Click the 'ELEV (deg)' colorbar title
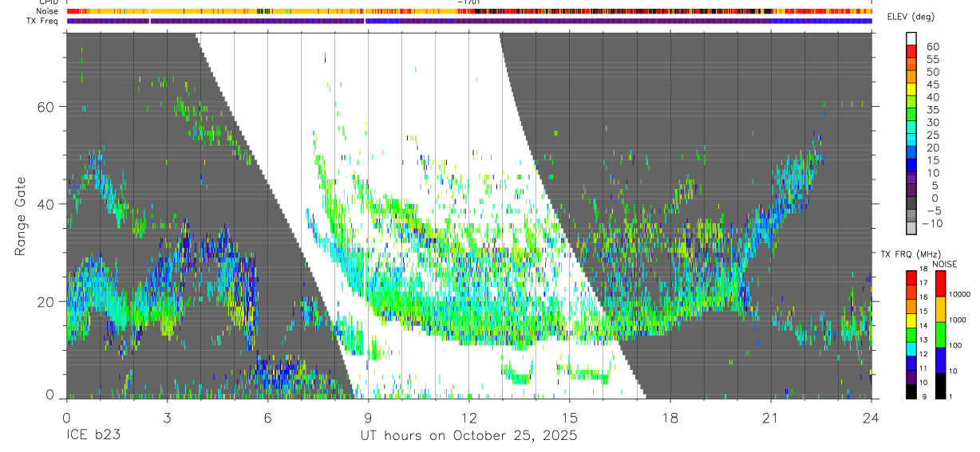The image size is (980, 452). point(911,17)
